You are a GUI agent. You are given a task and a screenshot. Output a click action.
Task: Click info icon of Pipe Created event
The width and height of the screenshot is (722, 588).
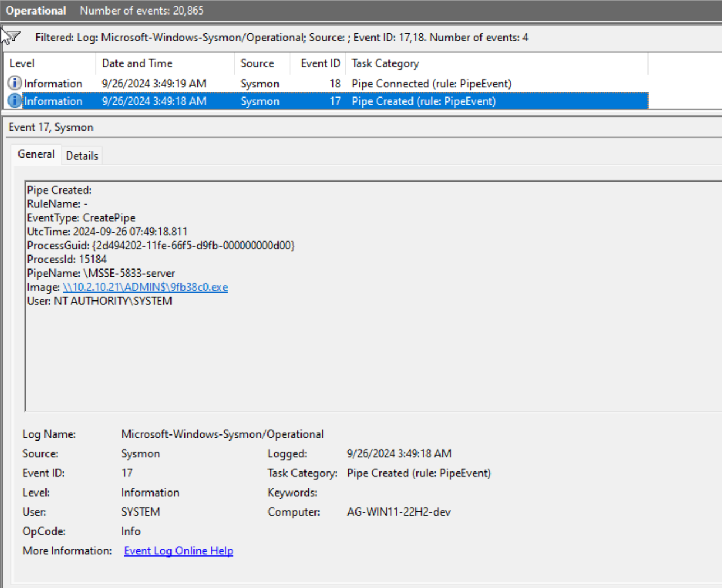coord(15,101)
